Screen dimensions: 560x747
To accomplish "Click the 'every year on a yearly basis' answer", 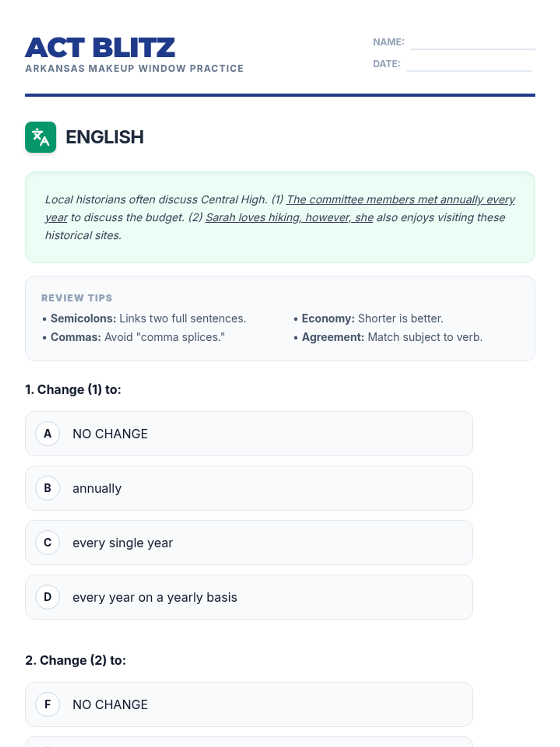I will click(x=154, y=597).
